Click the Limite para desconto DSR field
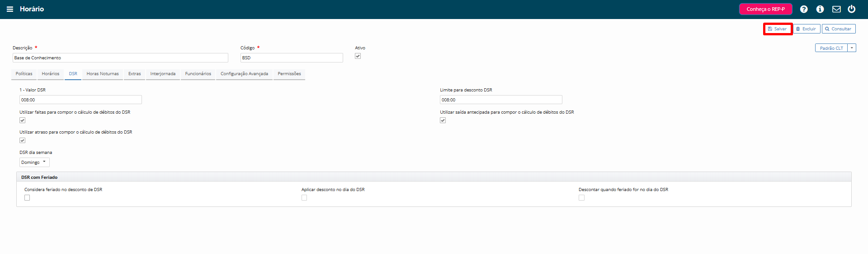The image size is (868, 254). (501, 100)
